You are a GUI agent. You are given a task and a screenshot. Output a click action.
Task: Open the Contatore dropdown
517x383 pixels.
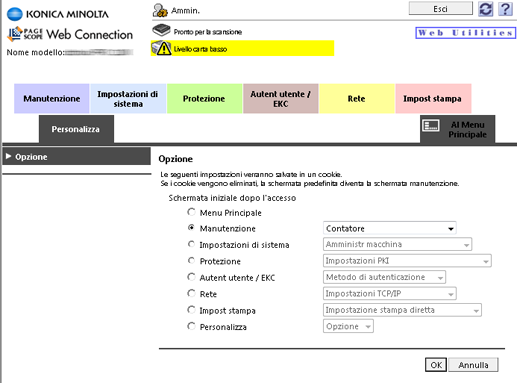tap(390, 228)
